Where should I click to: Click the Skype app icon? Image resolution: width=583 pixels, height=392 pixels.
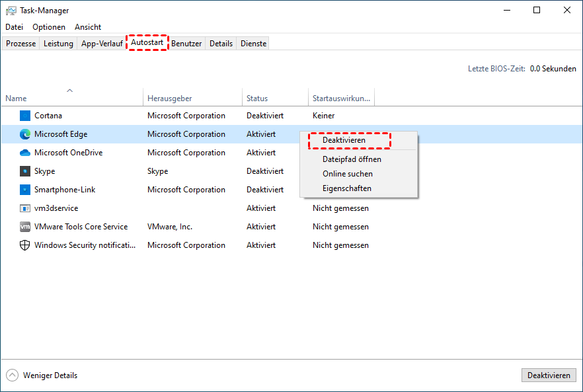pyautogui.click(x=25, y=171)
